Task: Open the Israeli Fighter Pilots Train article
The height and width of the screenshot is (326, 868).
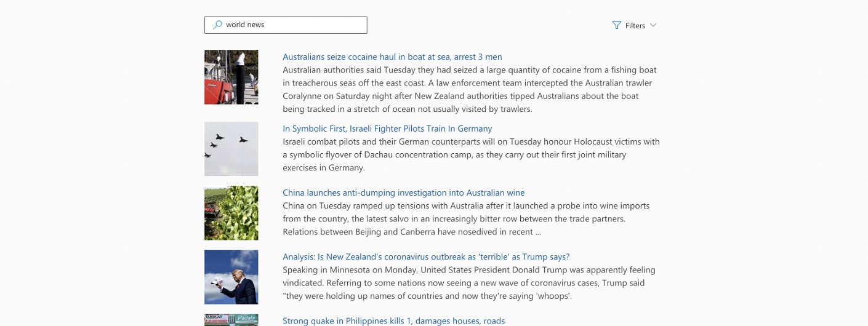Action: 387,129
